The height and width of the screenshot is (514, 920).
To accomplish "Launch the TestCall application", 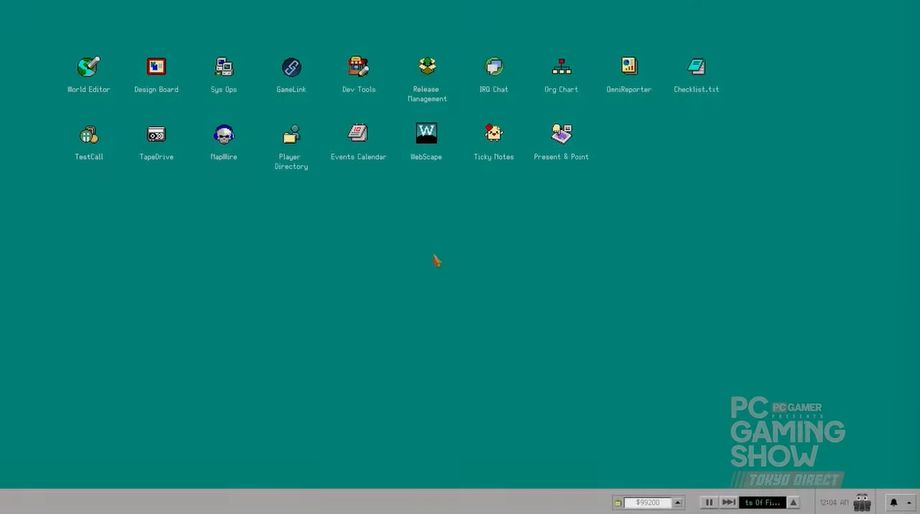I will 89,135.
